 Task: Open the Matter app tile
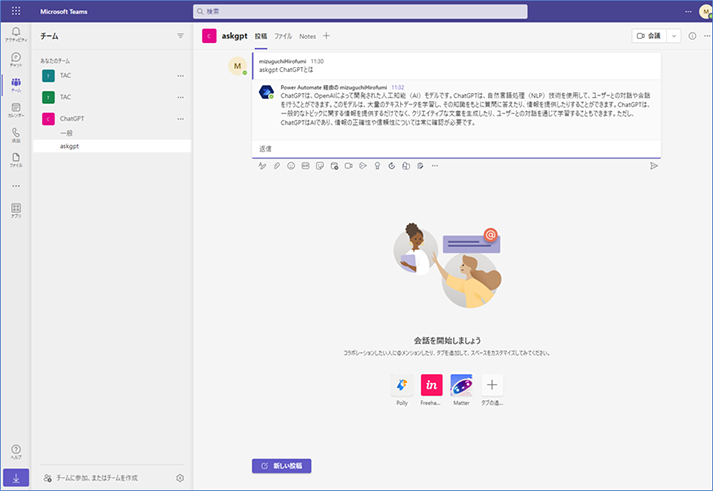tap(462, 385)
